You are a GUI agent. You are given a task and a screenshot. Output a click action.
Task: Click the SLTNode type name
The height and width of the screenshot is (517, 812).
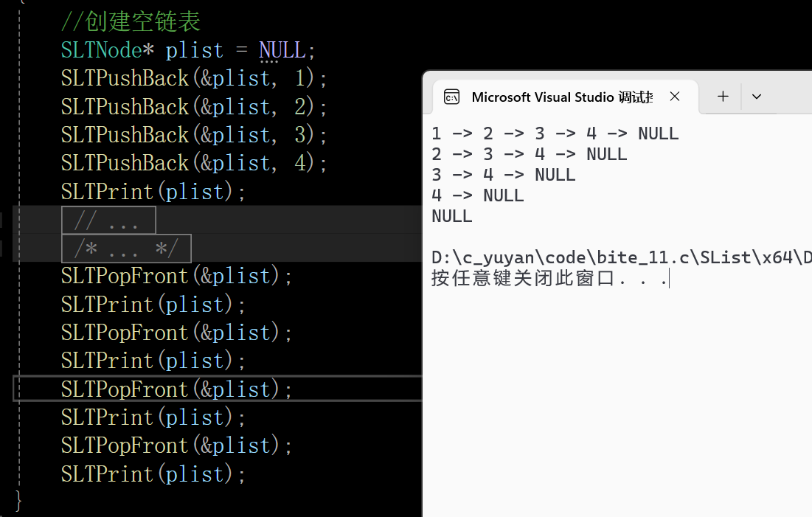tap(102, 50)
